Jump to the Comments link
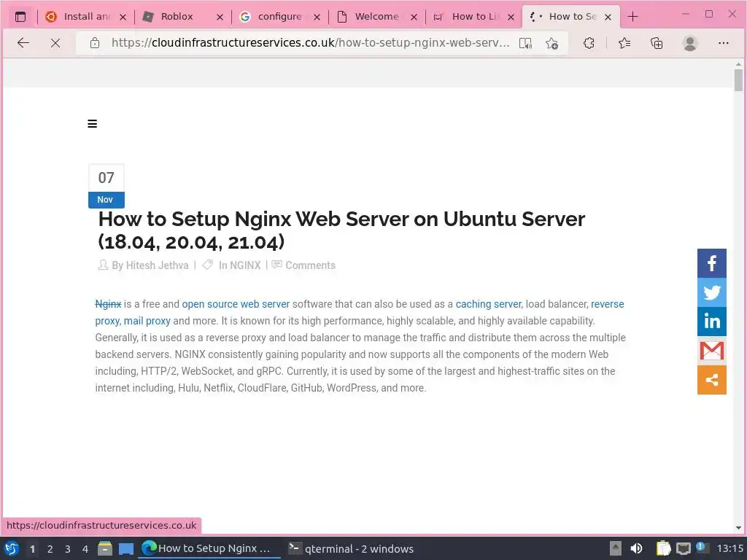The width and height of the screenshot is (747, 560). pyautogui.click(x=310, y=265)
